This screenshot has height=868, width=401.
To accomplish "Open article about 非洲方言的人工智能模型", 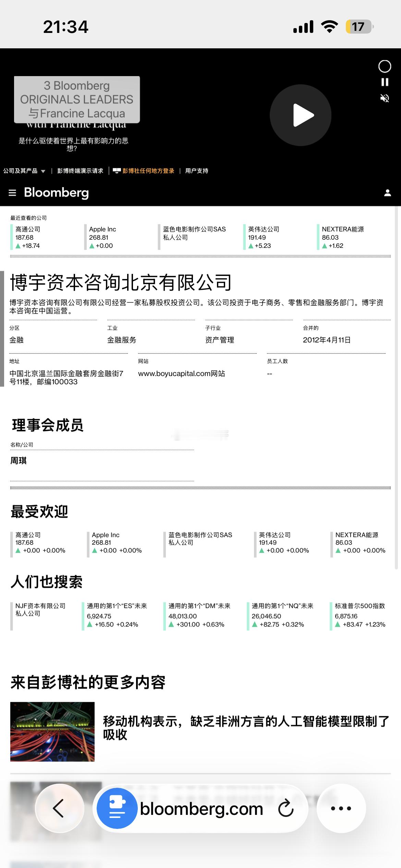I will 246,728.
